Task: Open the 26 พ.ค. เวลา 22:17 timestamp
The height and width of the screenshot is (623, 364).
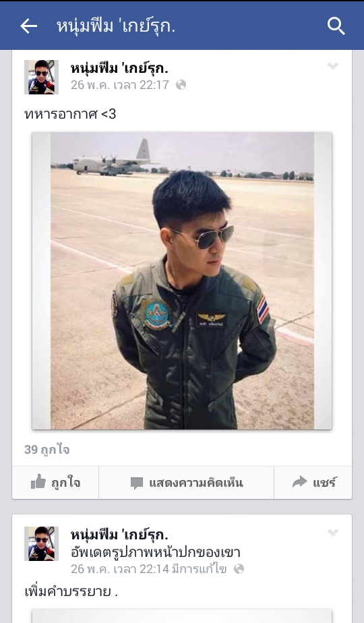Action: pos(120,85)
